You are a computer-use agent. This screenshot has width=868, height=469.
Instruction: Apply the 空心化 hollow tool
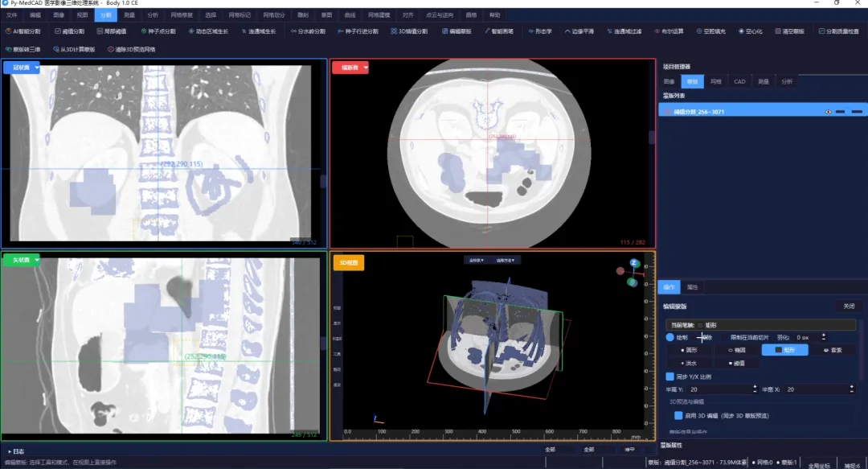pos(750,31)
